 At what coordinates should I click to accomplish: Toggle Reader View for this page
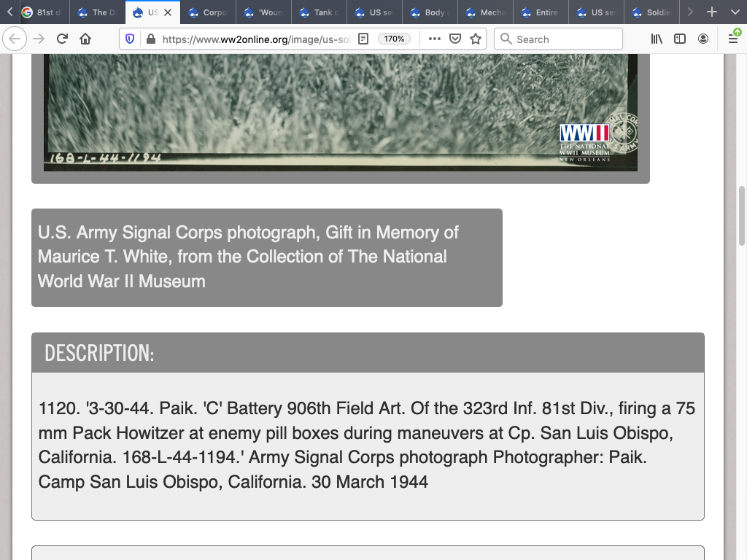coord(363,39)
